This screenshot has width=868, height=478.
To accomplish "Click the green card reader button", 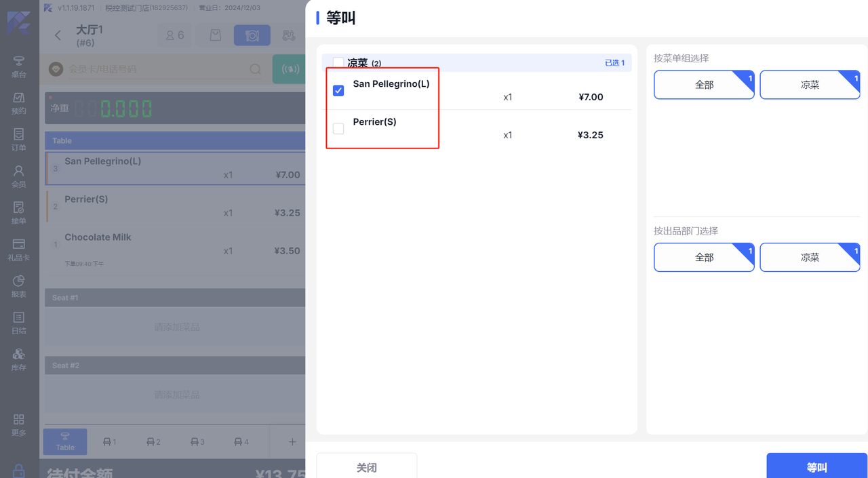I will coord(290,69).
